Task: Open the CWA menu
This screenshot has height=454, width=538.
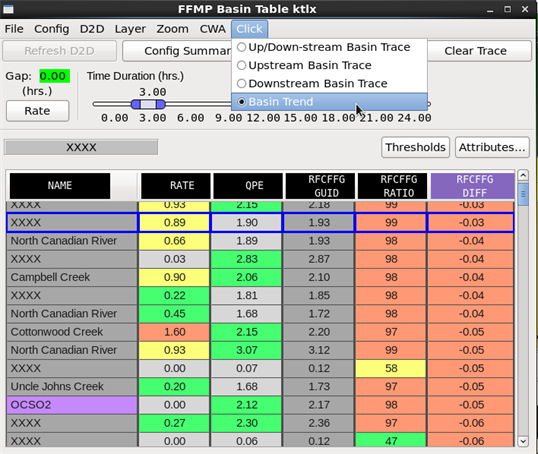Action: pos(212,29)
